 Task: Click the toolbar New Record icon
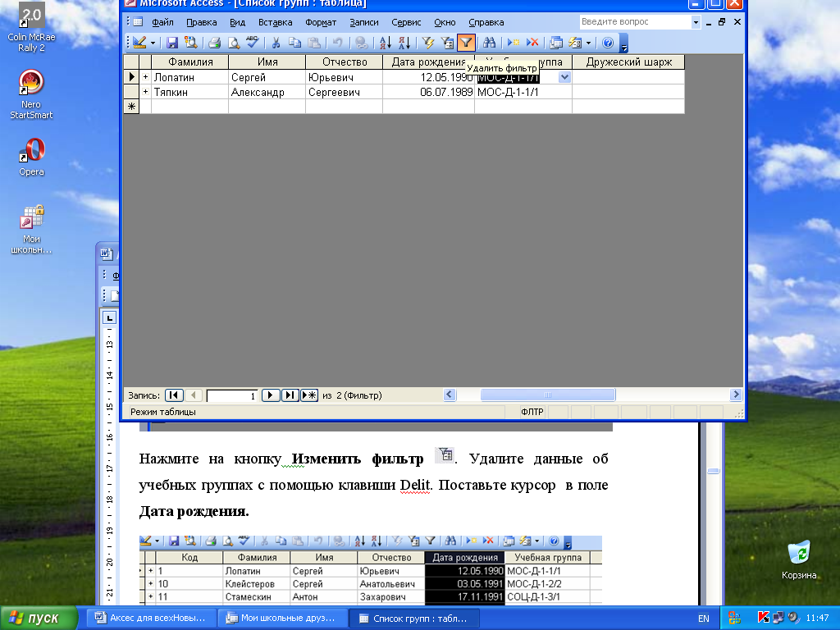pyautogui.click(x=514, y=43)
